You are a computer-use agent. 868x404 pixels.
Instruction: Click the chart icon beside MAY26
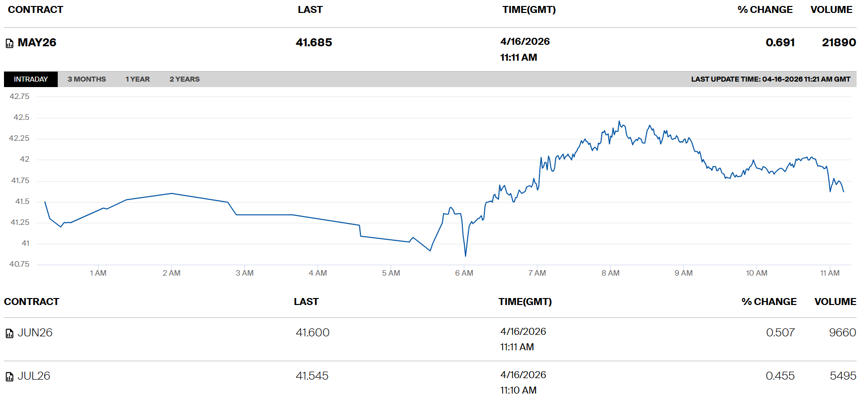(9, 44)
